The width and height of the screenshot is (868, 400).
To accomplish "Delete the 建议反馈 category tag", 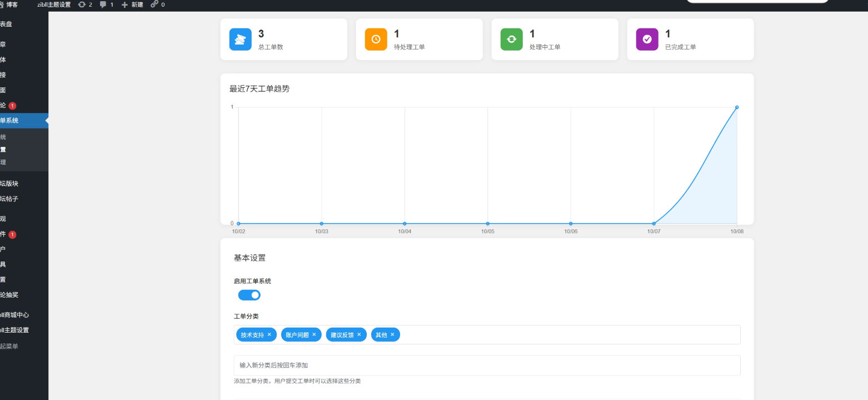I will pos(359,334).
